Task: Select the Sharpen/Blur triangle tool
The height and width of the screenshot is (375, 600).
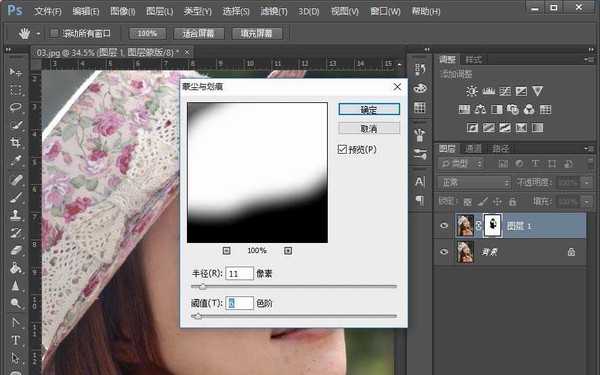Action: (x=16, y=285)
